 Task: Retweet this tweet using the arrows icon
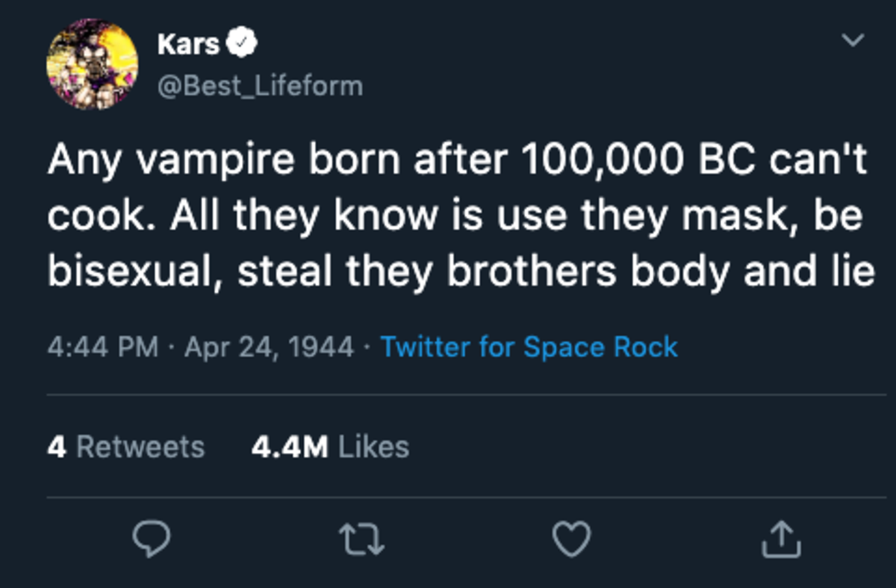(x=364, y=539)
